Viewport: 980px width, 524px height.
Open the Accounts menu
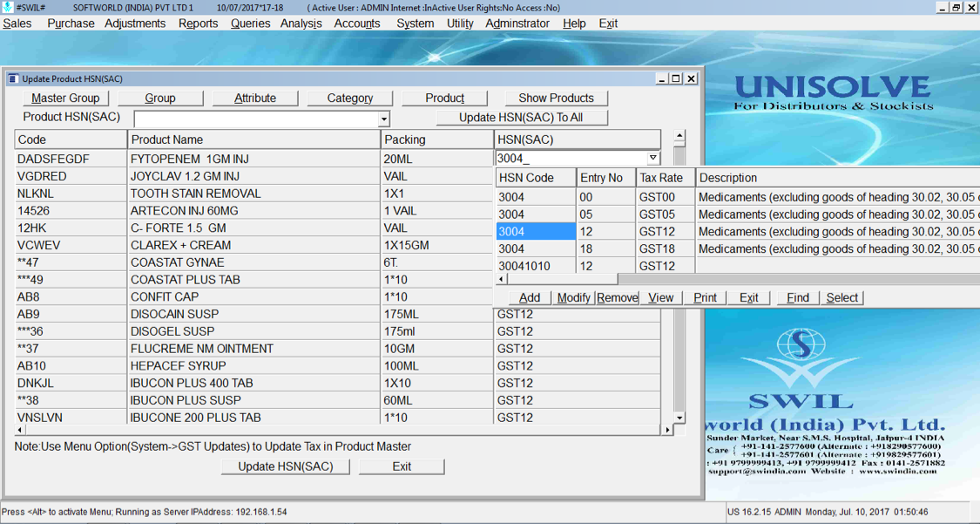point(356,24)
